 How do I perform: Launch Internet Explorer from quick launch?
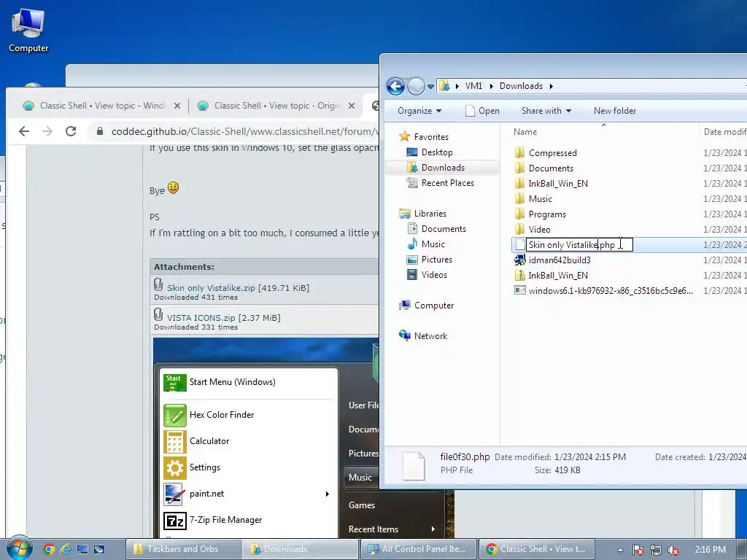(x=65, y=549)
